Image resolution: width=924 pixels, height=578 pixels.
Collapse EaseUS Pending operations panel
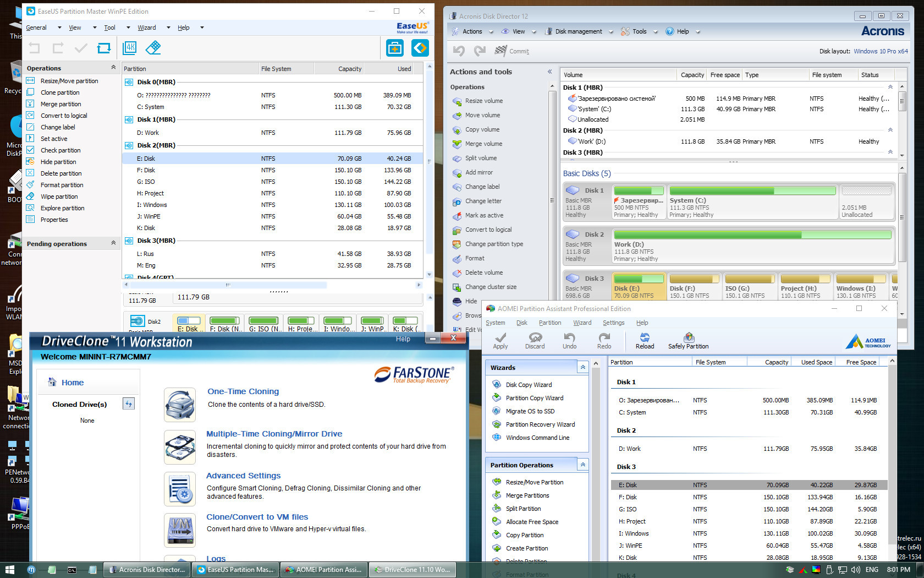click(x=113, y=243)
